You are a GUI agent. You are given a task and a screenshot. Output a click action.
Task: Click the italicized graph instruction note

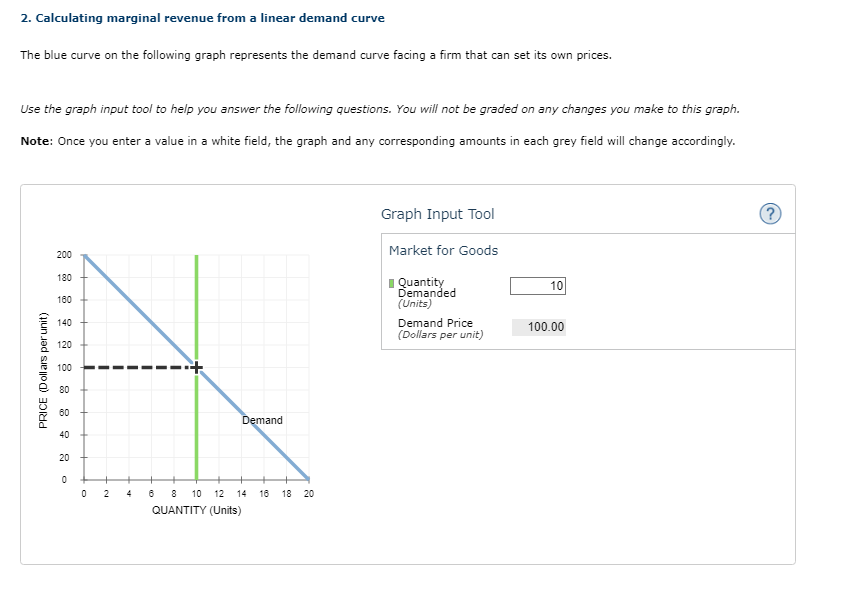[x=380, y=109]
